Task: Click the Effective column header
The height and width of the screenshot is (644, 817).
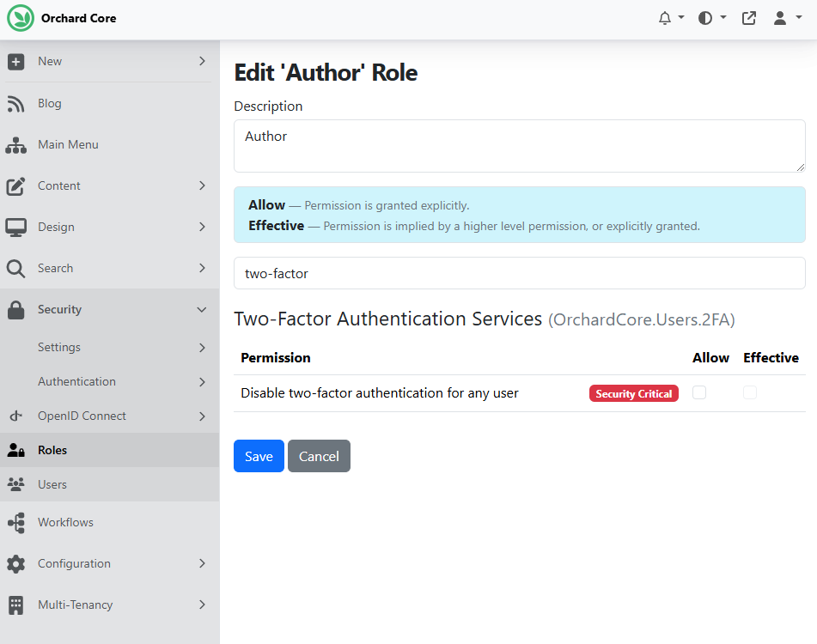Action: pos(771,358)
